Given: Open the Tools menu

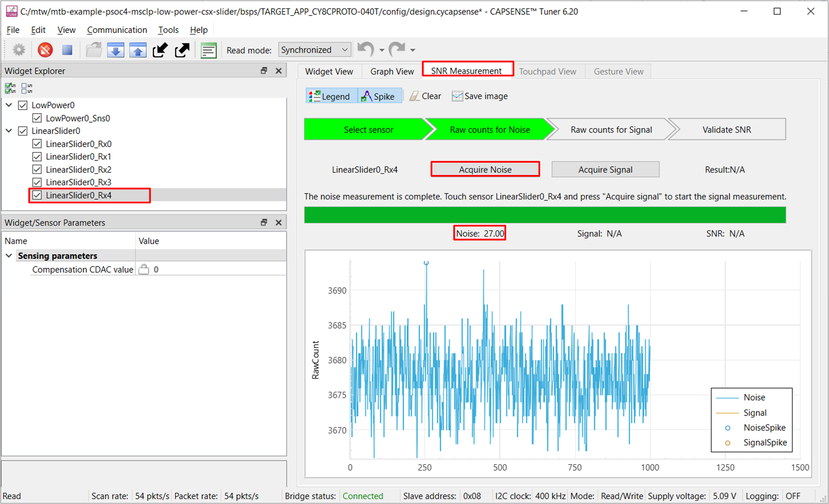Looking at the screenshot, I should [x=168, y=30].
